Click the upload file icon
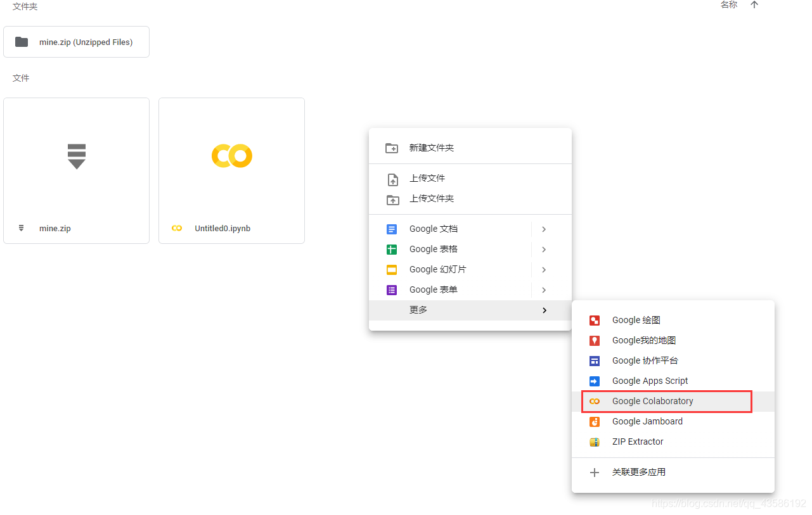 click(x=392, y=179)
